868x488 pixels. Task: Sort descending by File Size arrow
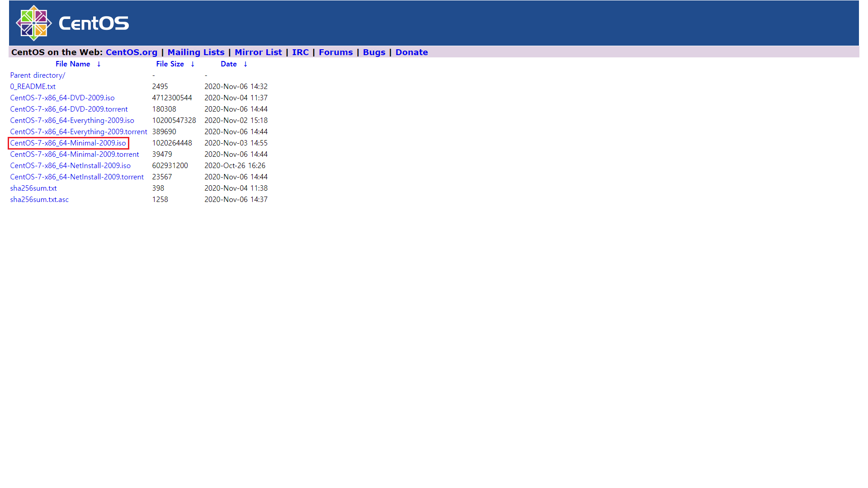(x=193, y=64)
